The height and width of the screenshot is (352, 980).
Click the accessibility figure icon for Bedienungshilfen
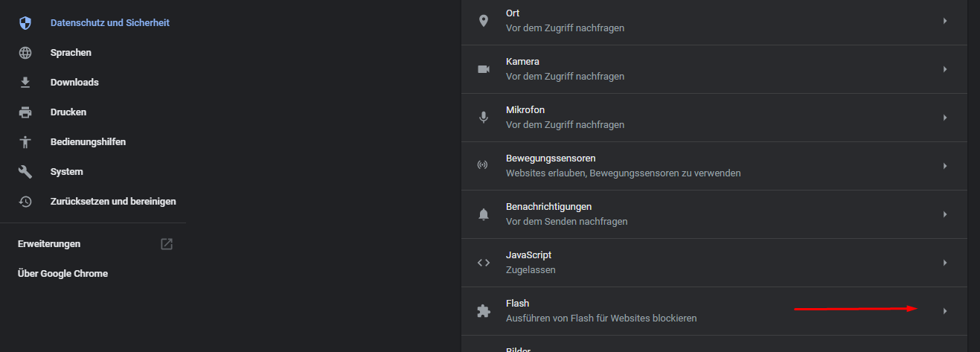click(25, 142)
